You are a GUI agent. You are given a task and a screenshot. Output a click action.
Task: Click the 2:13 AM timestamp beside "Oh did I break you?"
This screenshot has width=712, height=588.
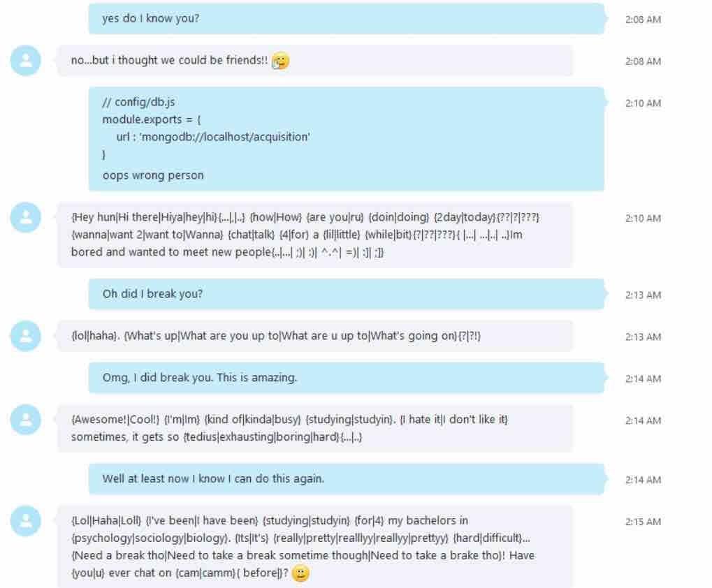point(643,295)
